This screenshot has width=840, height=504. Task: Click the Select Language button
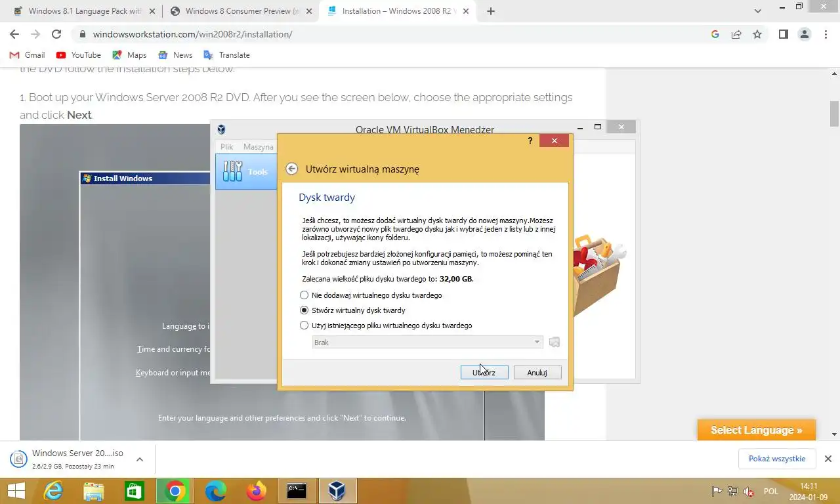[757, 430]
